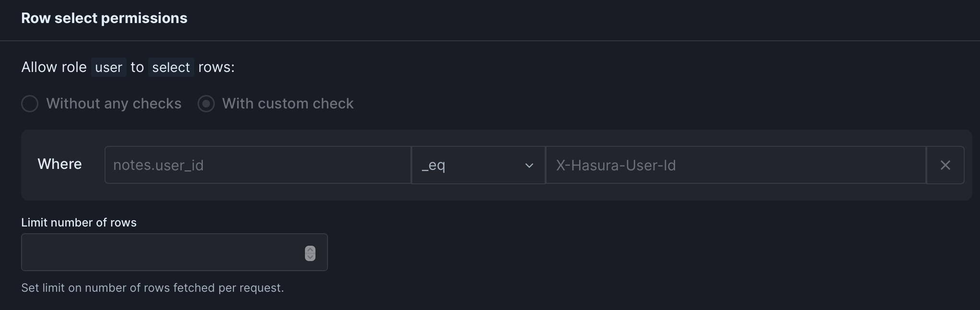
Task: Open the operator dropdown showing _eq
Action: point(478,166)
